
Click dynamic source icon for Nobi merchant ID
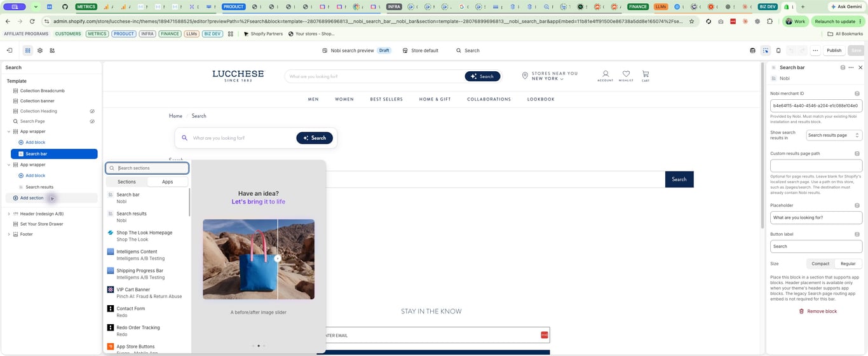[x=857, y=93]
